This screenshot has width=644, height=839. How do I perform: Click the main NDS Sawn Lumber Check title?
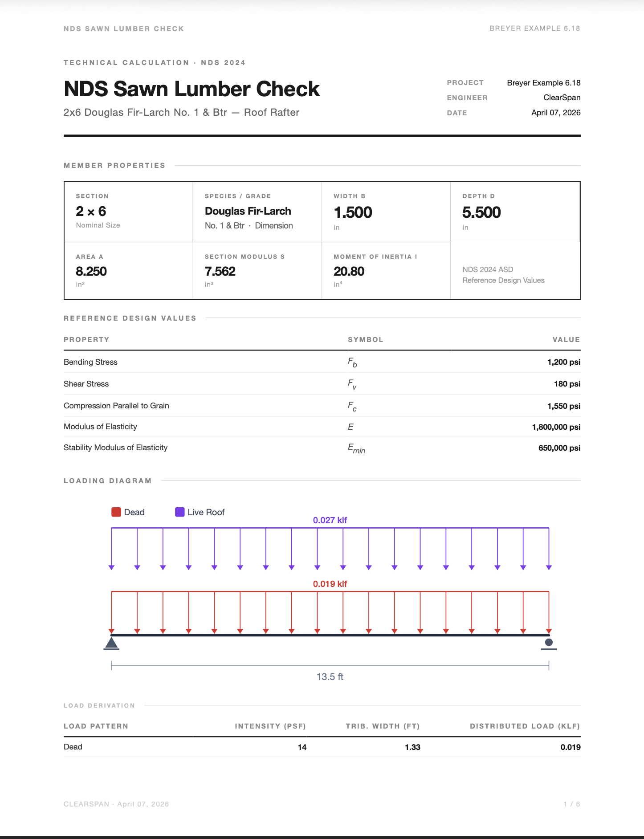[x=192, y=89]
